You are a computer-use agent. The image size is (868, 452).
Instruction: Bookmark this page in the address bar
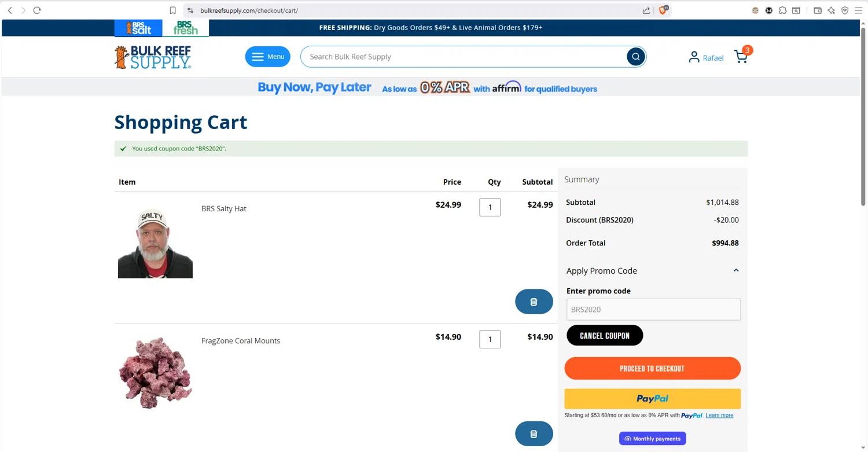click(172, 10)
